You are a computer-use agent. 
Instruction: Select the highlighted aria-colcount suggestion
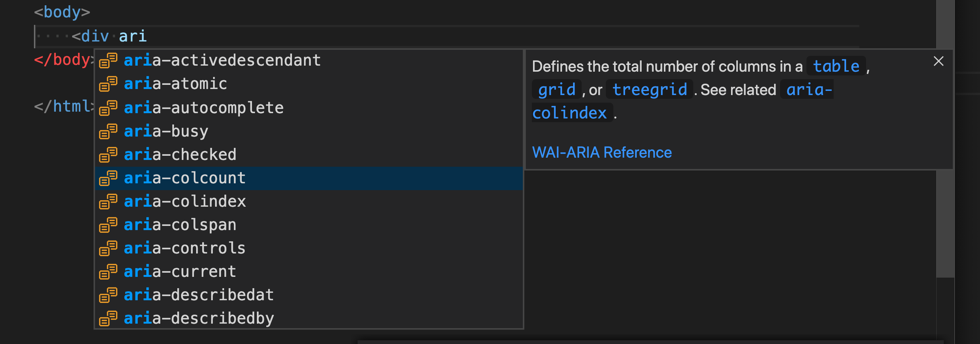tap(184, 178)
